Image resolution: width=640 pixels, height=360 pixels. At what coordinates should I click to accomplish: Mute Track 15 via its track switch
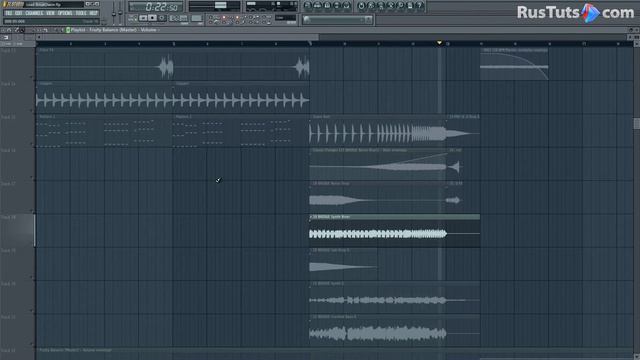pos(31,143)
